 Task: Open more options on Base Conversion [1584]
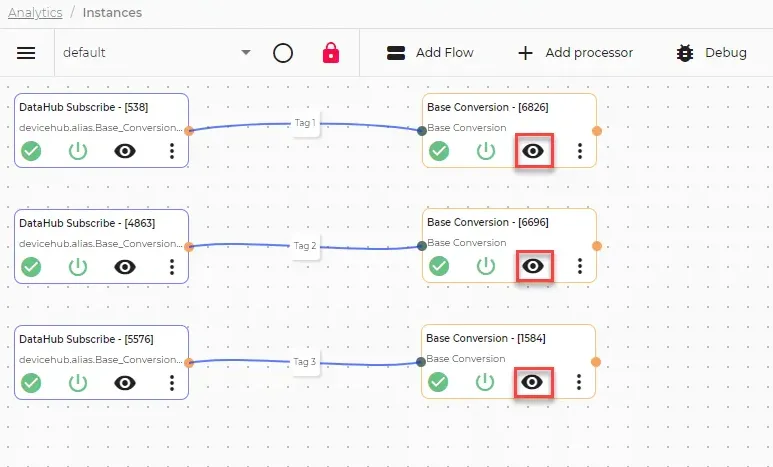[x=579, y=382]
